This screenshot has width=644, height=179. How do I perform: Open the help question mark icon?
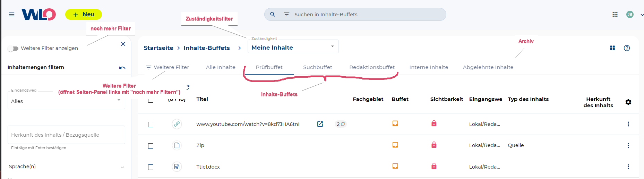(x=627, y=48)
